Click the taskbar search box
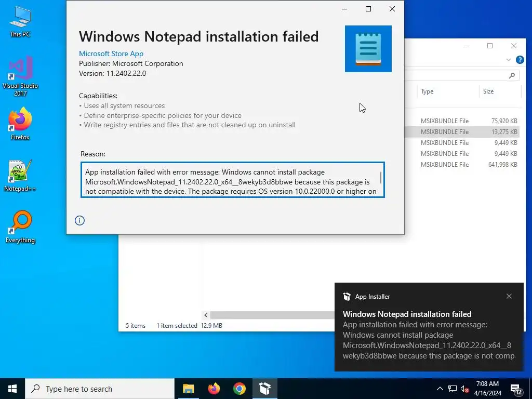 [100, 389]
